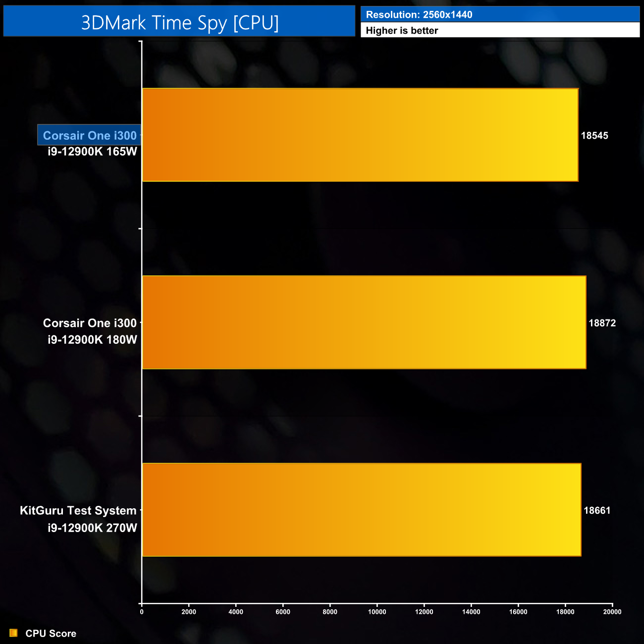Select the KitGuru Test System 270W bar
Viewport: 644px width, 644px height.
pos(362,510)
